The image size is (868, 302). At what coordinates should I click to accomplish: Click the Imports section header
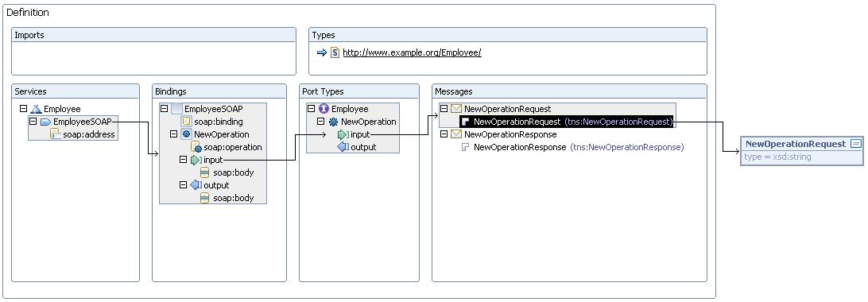pyautogui.click(x=154, y=35)
